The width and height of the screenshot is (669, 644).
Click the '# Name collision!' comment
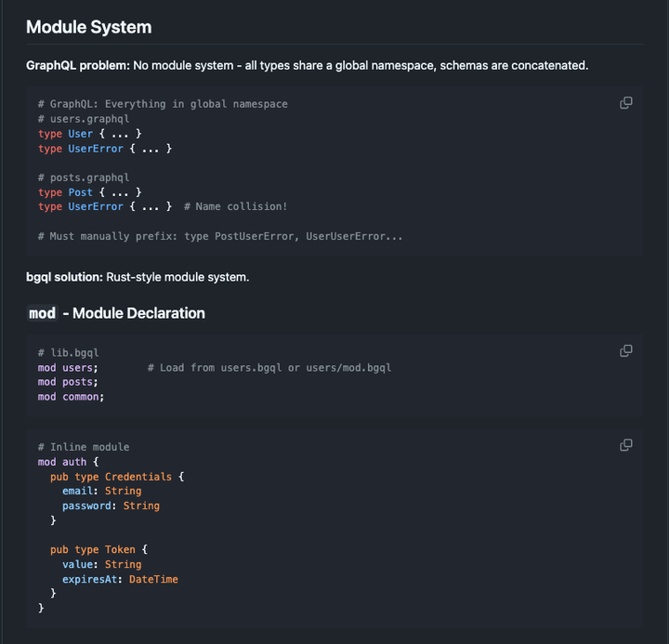point(236,206)
